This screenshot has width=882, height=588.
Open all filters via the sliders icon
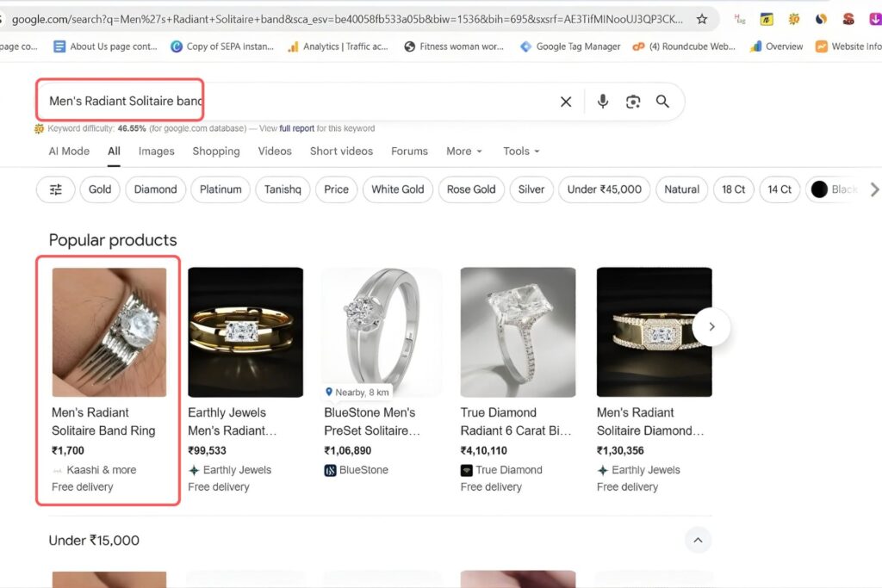tap(55, 189)
